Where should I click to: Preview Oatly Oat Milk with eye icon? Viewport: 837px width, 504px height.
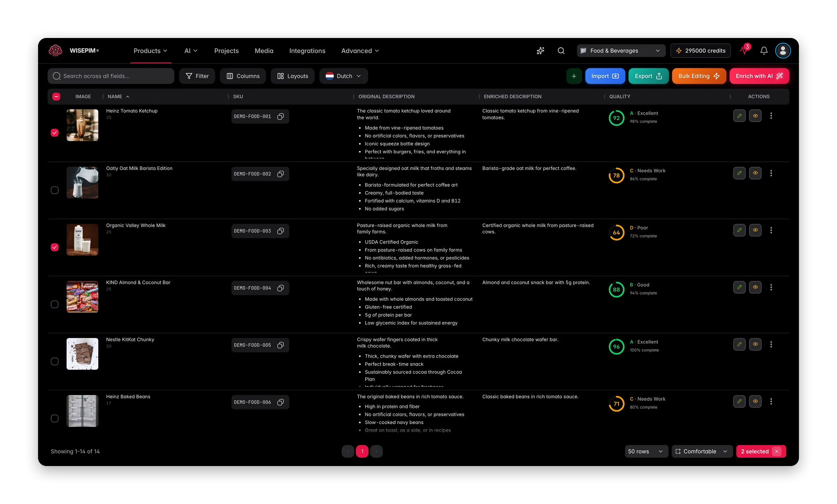[x=755, y=173]
